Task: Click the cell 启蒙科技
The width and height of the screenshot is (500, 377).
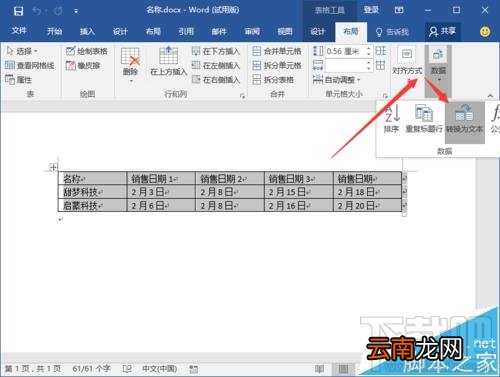Action: 92,205
